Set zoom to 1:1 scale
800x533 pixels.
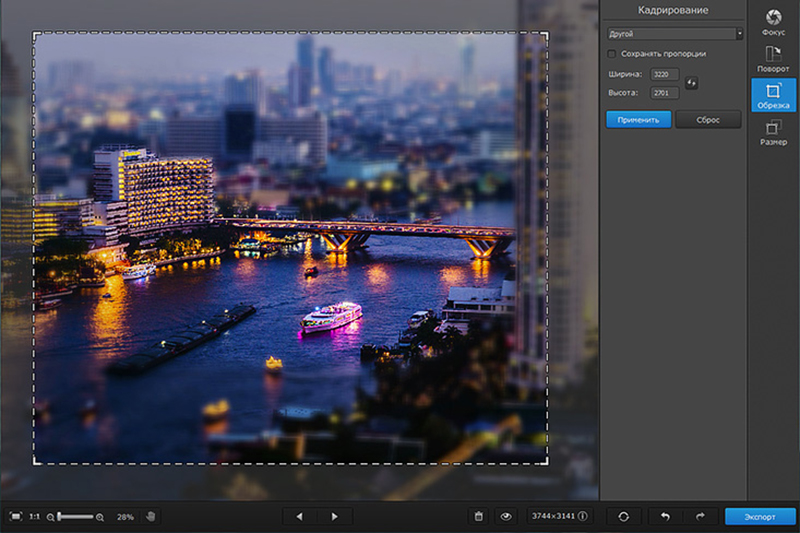pos(34,516)
